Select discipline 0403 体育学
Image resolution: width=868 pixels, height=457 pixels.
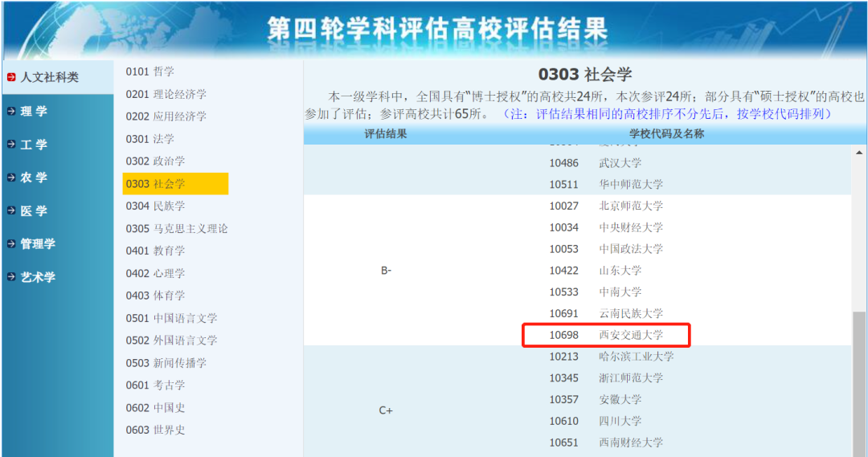point(156,296)
